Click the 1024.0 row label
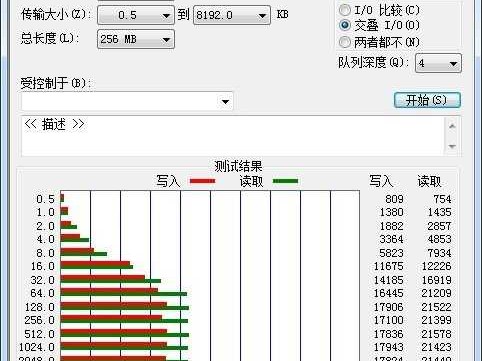The height and width of the screenshot is (361, 482). tap(37, 347)
